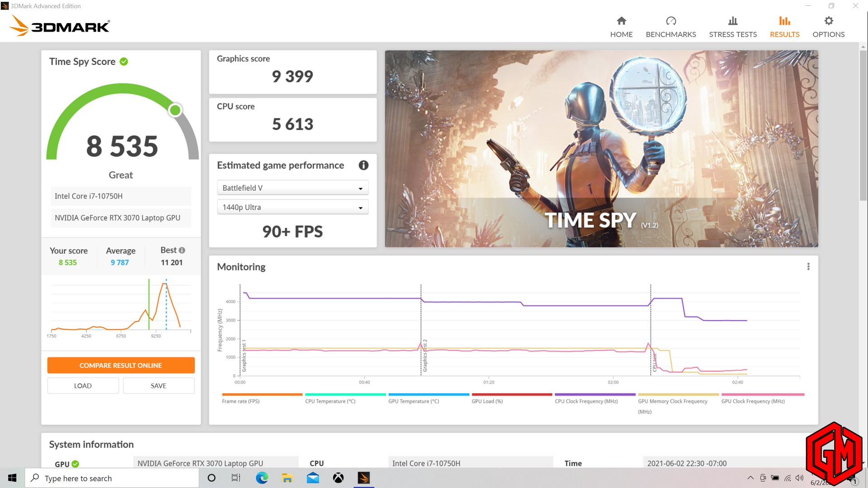
Task: Toggle Frame rate (FPS) legend series
Action: pos(262,399)
